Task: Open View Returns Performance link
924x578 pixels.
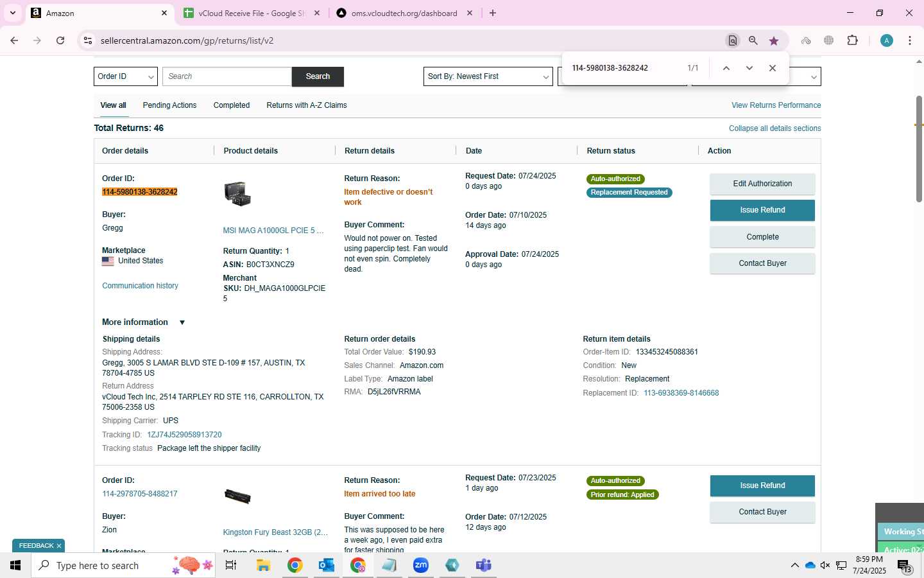Action: coord(776,105)
